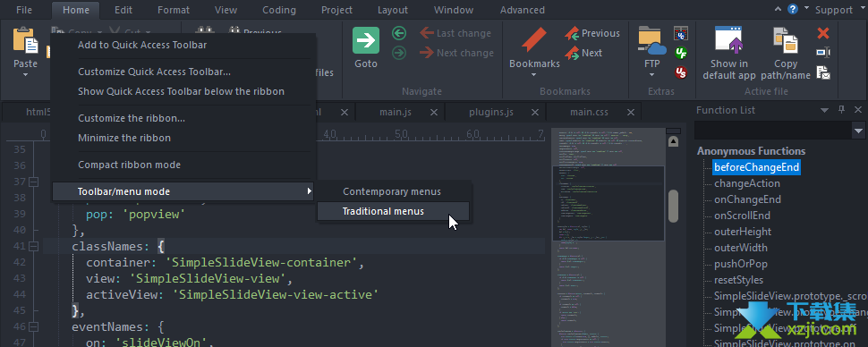Image resolution: width=868 pixels, height=347 pixels.
Task: Click the red Bookmarks ribbon icon
Action: (533, 40)
